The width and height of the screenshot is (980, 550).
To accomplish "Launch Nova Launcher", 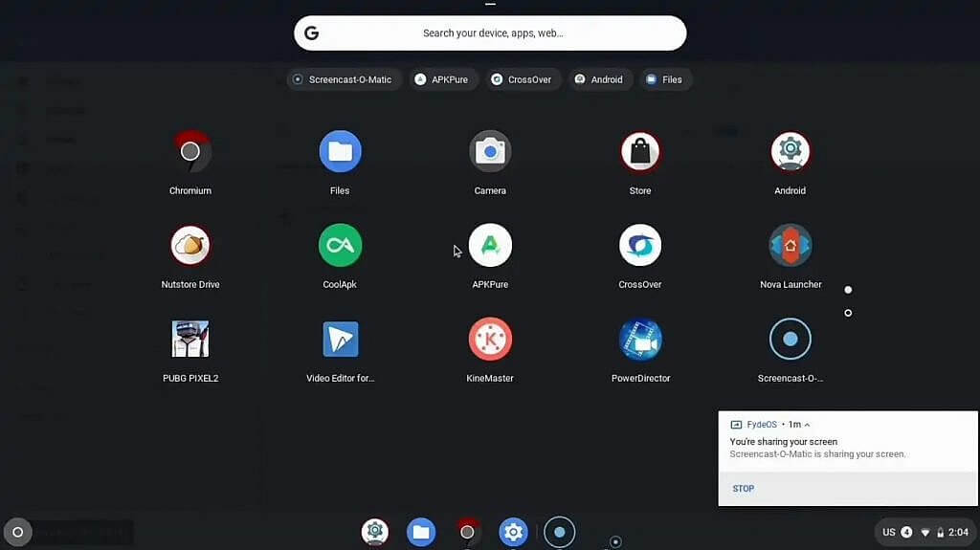I will tap(790, 245).
